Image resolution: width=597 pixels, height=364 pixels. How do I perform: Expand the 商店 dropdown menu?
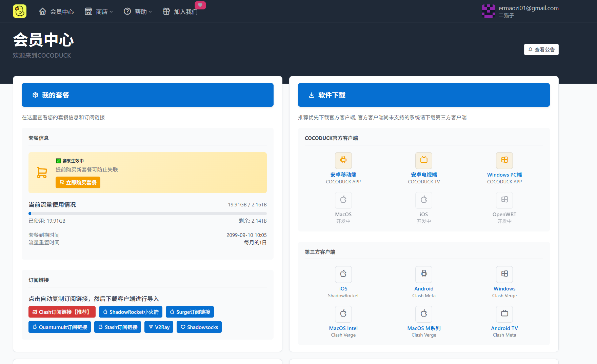point(99,12)
